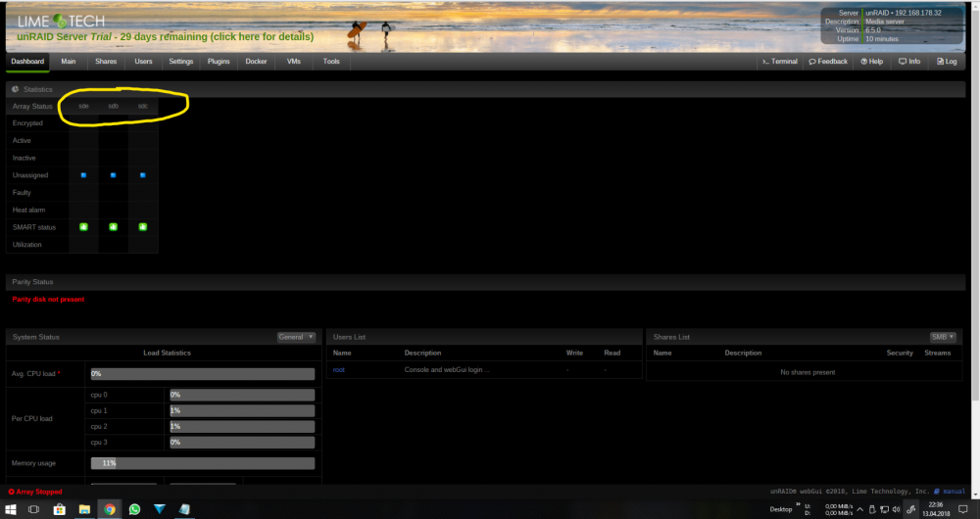Show hidden system tray icons

[x=860, y=509]
